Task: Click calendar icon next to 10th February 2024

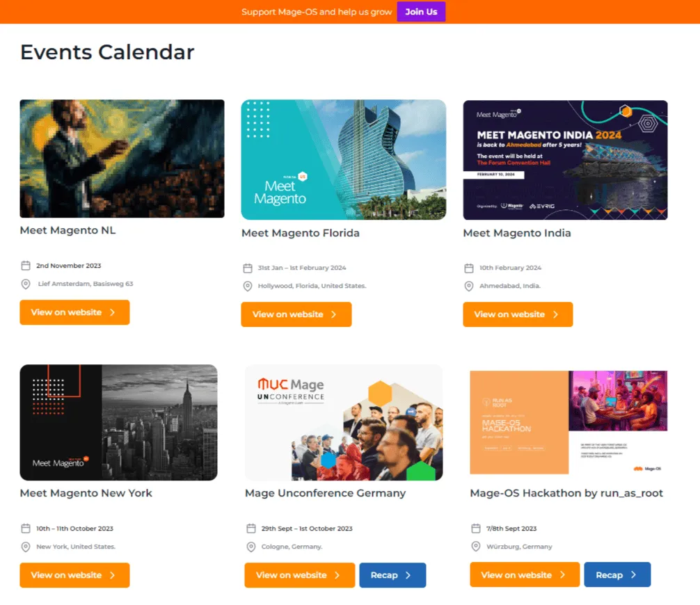Action: (469, 268)
